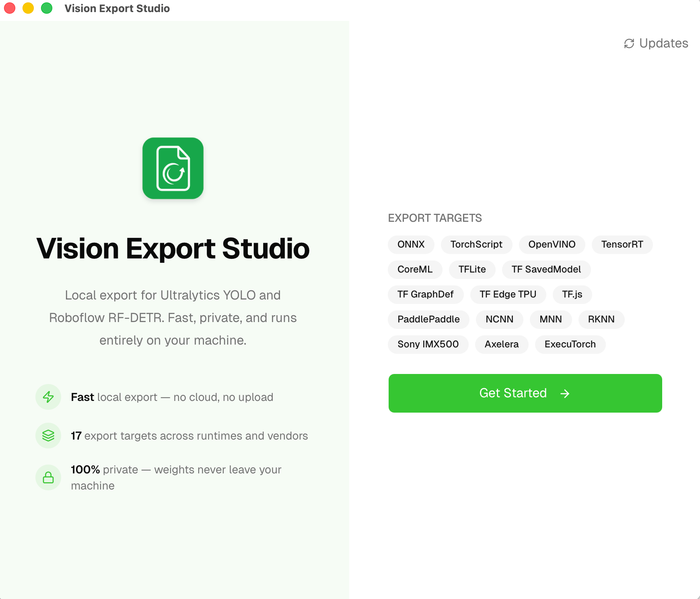700x599 pixels.
Task: Click the layers icon beside 17 export targets
Action: (48, 436)
